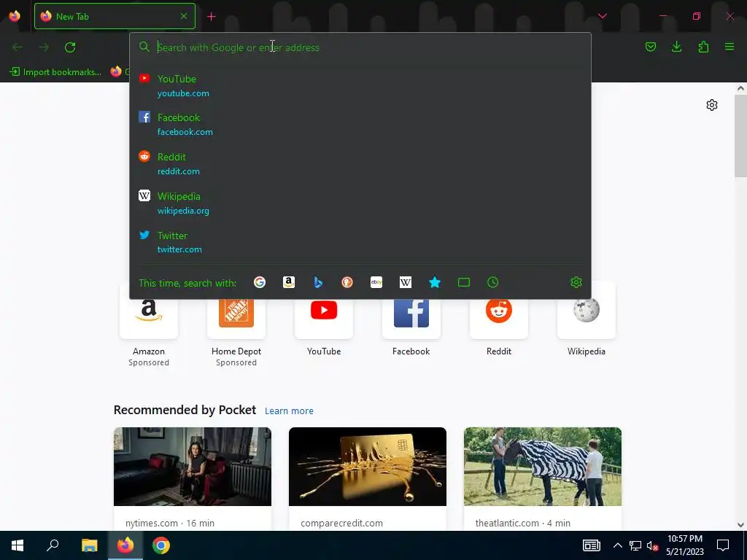Open the comparecredit.com gold card story
Image resolution: width=747 pixels, height=560 pixels.
[368, 467]
